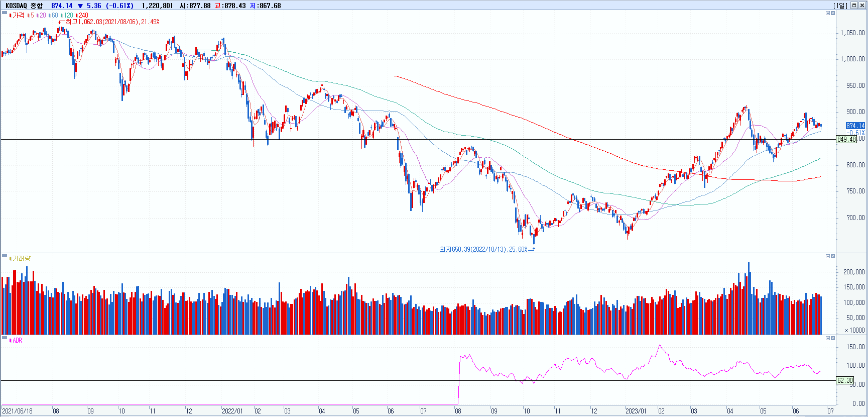Click the 2022/01 date axis marker
Screen dimensions: 868x417
click(x=232, y=411)
